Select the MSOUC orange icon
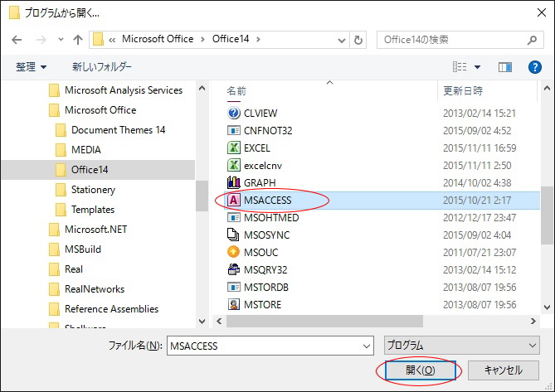Screen dimensions: 555x392 (234, 252)
